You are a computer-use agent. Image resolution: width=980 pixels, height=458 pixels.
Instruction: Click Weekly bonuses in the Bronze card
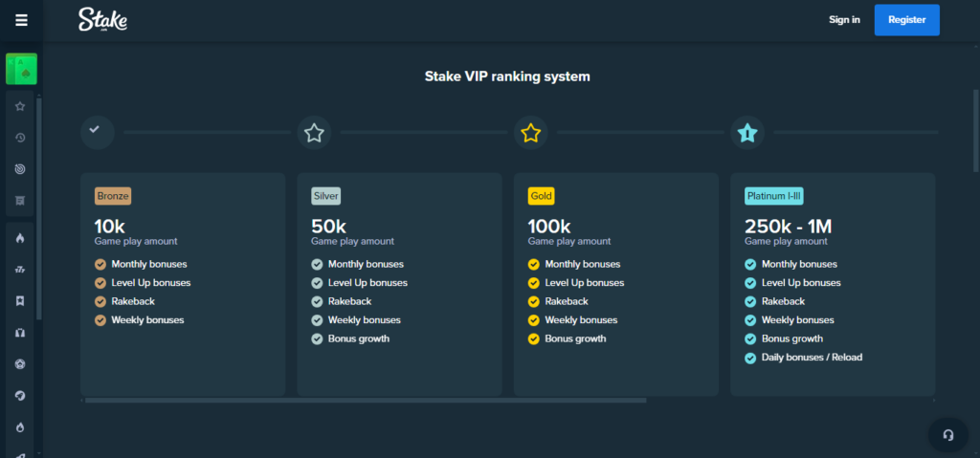click(x=147, y=320)
